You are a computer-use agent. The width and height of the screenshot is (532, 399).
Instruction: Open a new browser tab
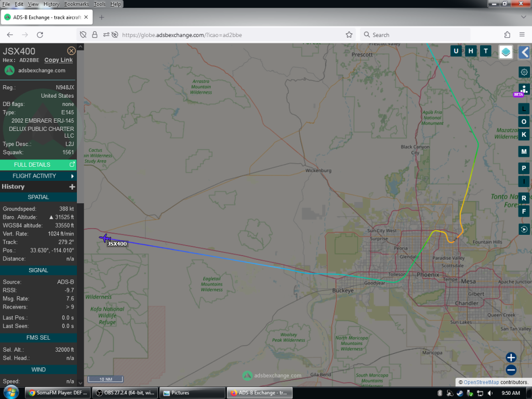click(101, 17)
